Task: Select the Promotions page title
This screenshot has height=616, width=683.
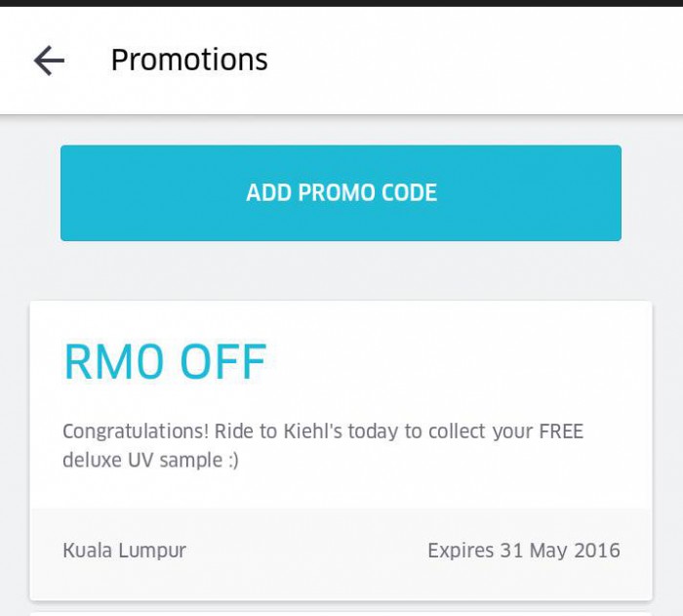Action: 189,60
